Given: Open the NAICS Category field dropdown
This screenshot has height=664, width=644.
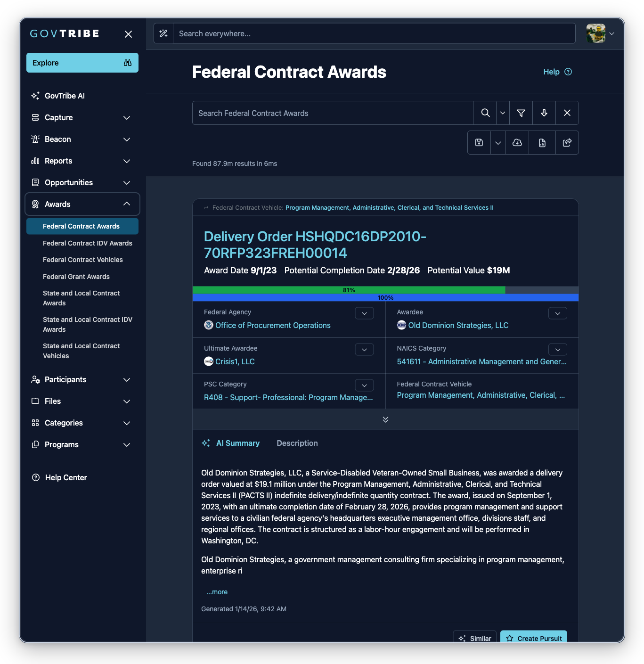Looking at the screenshot, I should coord(558,350).
